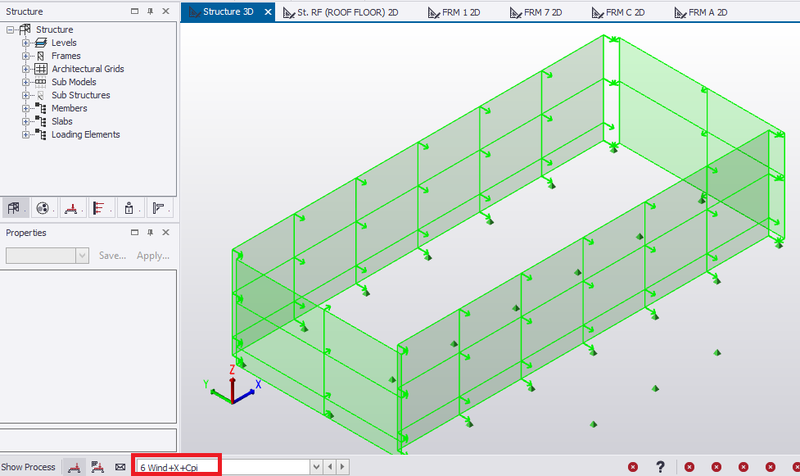Open the loading case dropdown arrow

(316, 467)
